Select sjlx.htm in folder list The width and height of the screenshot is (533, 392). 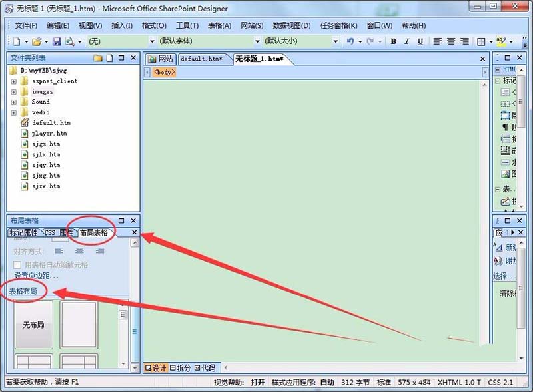point(46,154)
